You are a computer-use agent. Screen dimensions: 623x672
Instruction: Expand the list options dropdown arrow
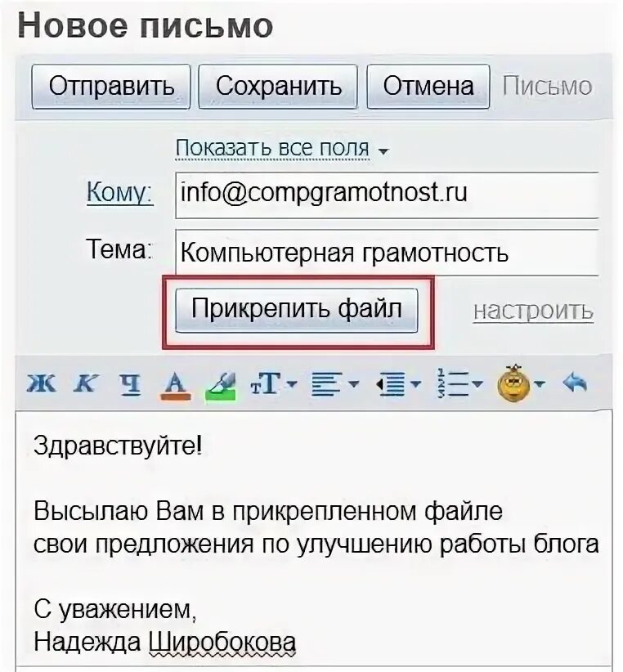477,383
